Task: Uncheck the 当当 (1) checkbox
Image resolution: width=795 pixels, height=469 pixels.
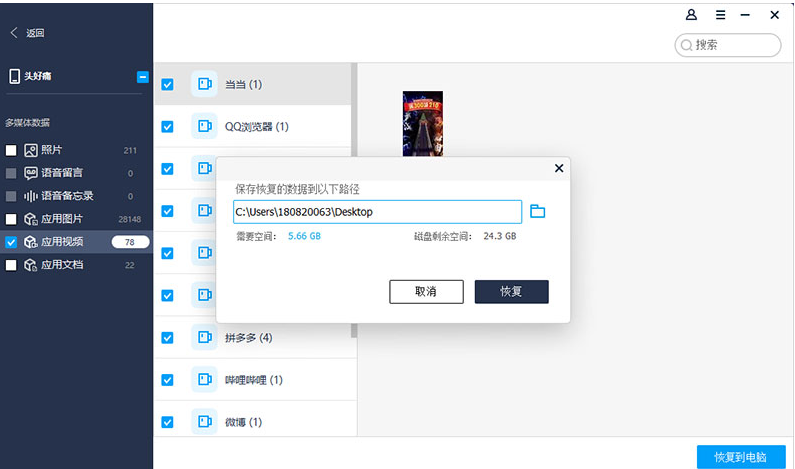Action: click(167, 84)
